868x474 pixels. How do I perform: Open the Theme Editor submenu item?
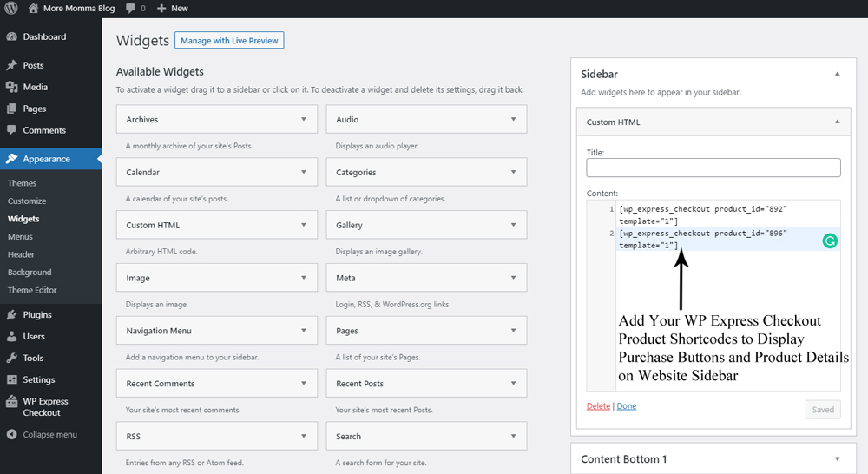click(32, 290)
